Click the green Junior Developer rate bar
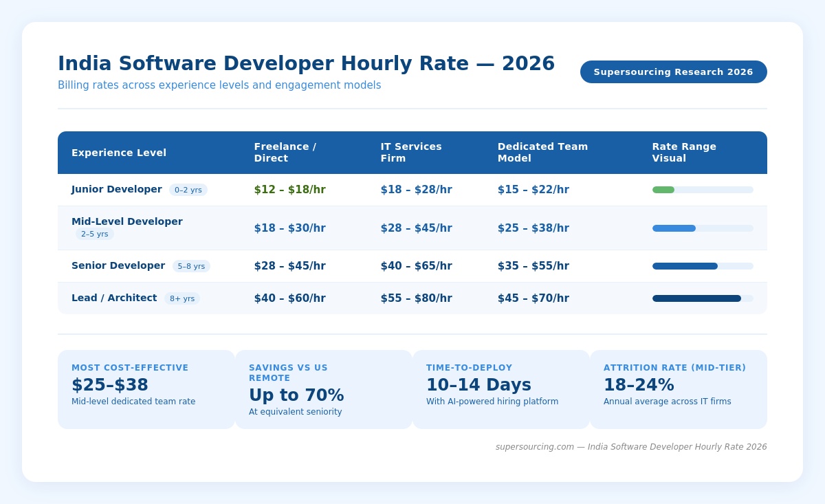 click(663, 190)
